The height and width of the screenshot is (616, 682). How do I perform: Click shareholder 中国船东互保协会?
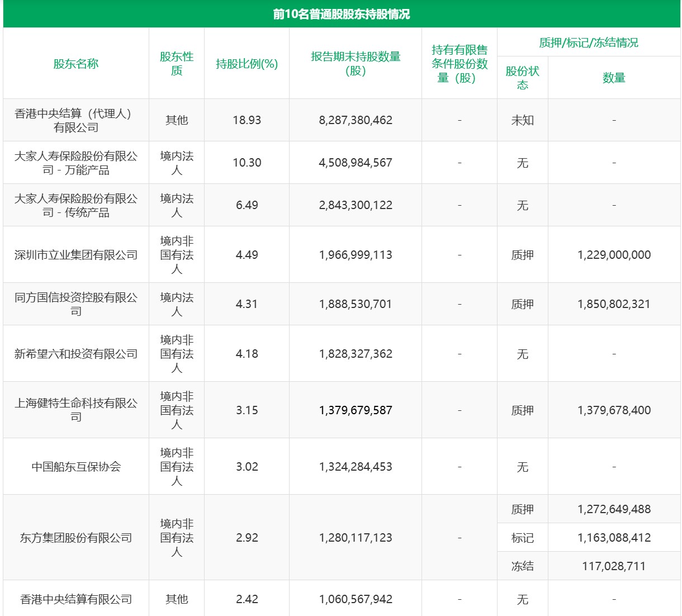click(x=76, y=467)
